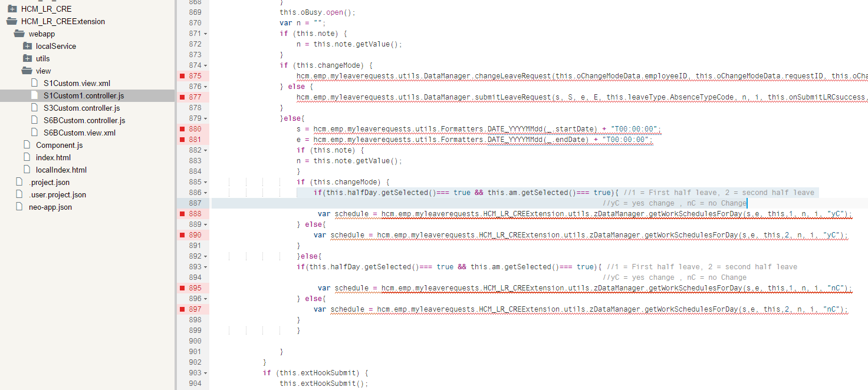Screen dimensions: 868x390
Task: Collapse the view folder
Action: (x=27, y=71)
